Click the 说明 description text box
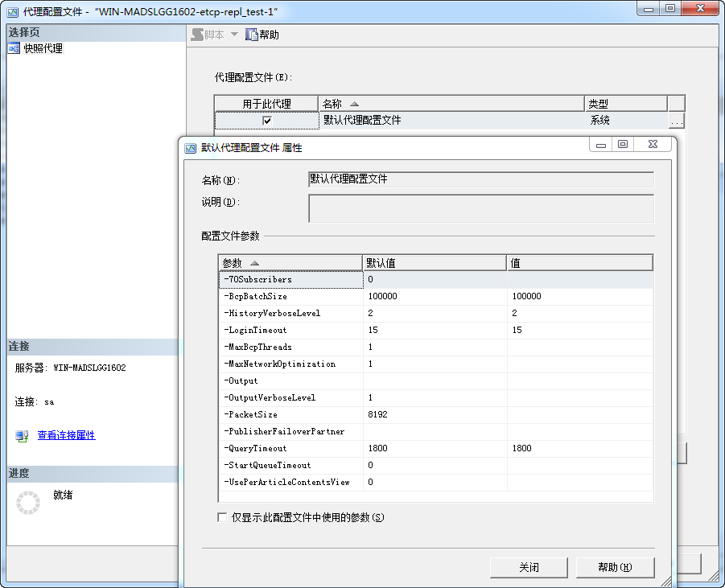Image resolution: width=725 pixels, height=588 pixels. point(481,208)
